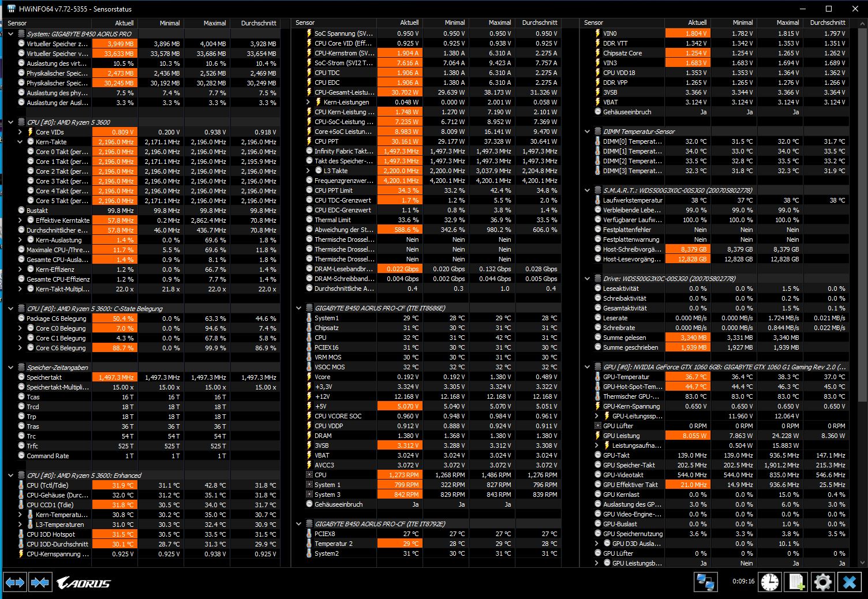Collapse the Ryzen 5 3600: Enhanced group
The image size is (868, 599).
(10, 476)
